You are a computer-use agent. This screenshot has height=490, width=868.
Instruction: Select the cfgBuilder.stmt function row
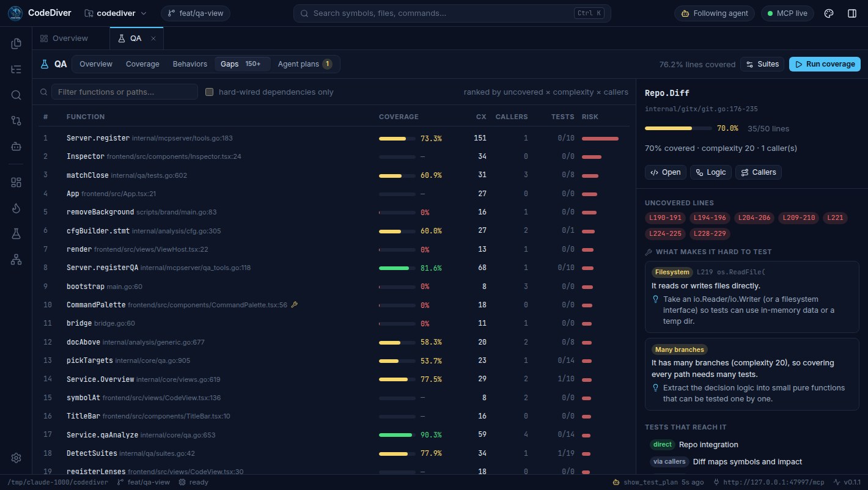tap(334, 231)
